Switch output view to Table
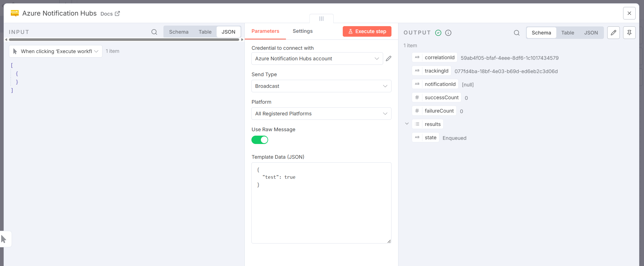Viewport: 644px width, 266px height. 567,33
